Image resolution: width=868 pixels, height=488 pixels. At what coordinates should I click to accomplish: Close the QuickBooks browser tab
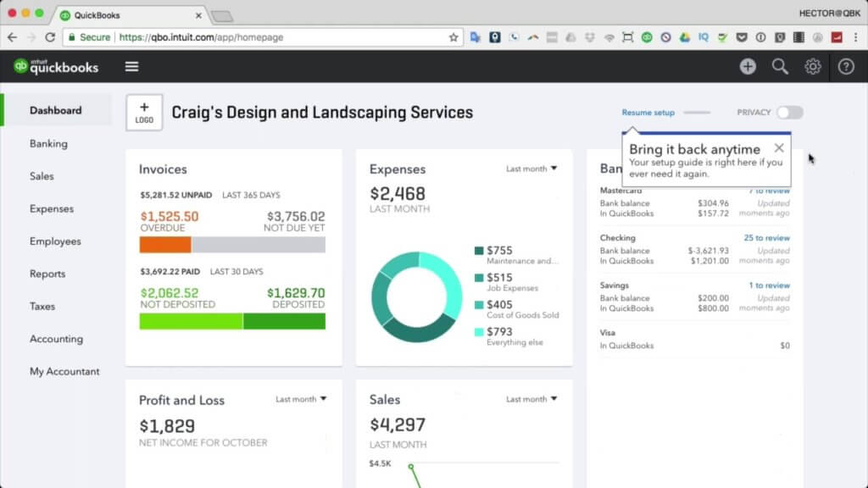coord(198,15)
